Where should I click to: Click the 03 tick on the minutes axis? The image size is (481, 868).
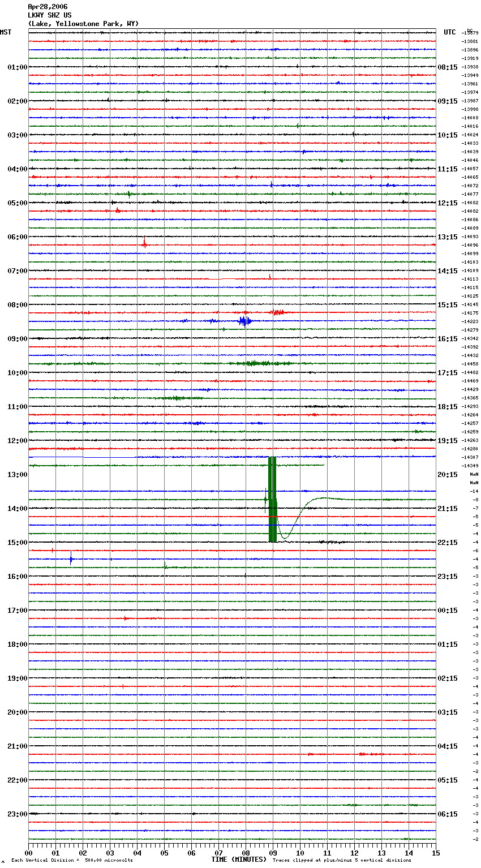(110, 853)
